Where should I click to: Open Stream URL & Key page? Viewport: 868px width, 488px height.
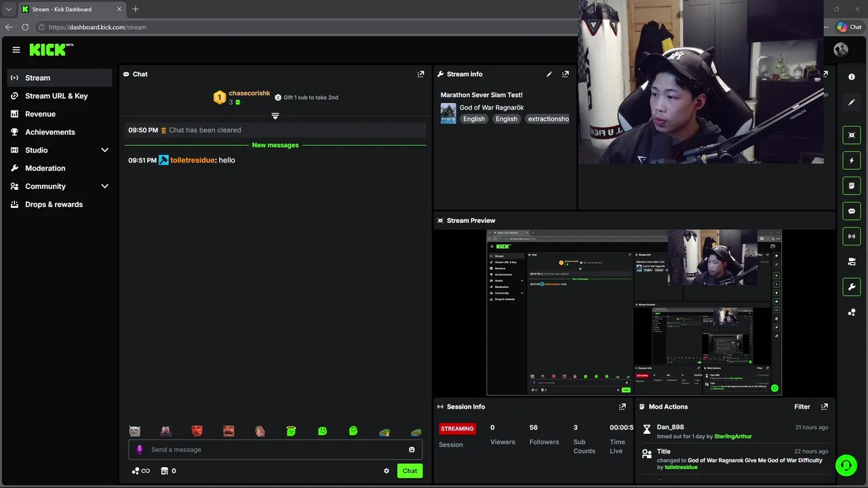pyautogui.click(x=60, y=96)
